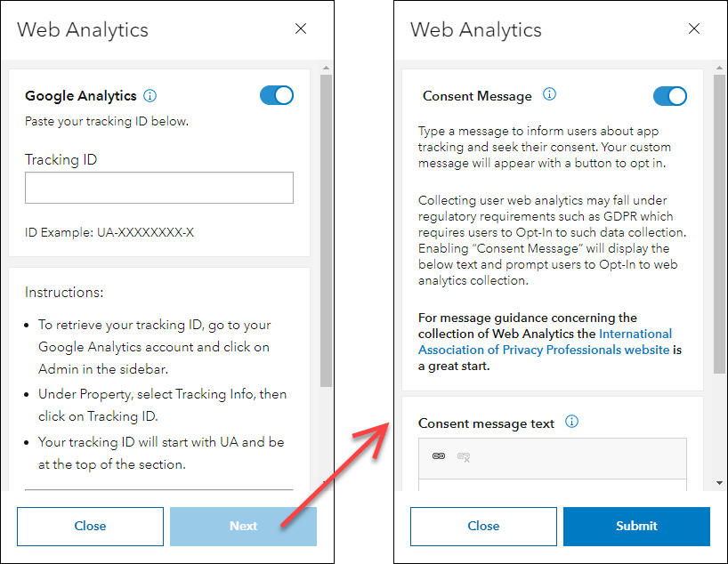Click the Tracking ID input field

point(158,188)
